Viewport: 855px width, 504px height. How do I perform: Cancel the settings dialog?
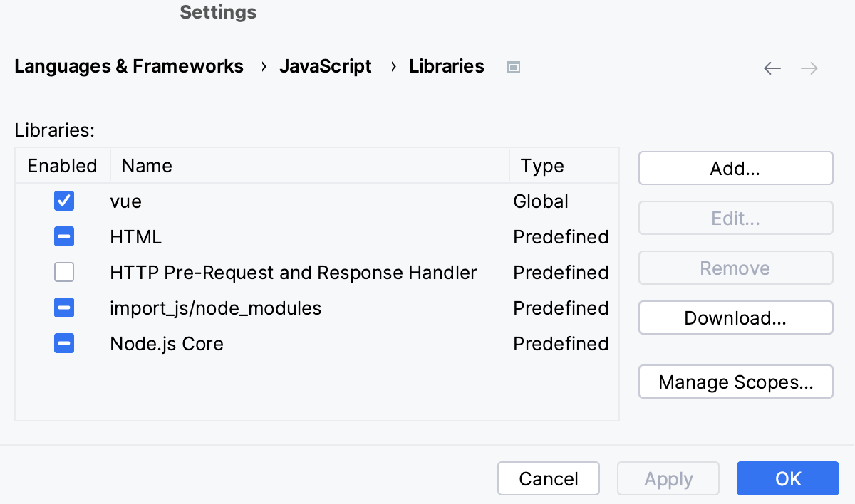point(548,478)
